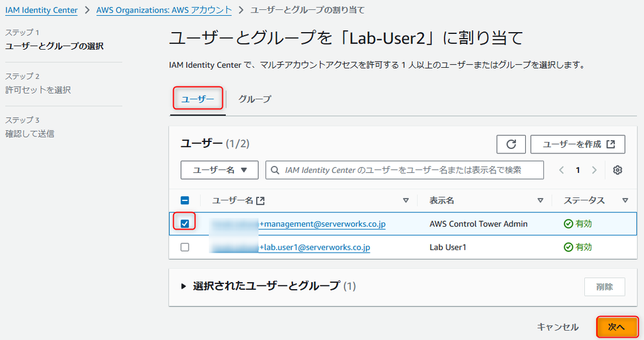Click the user search input field
The image size is (644, 340).
404,170
